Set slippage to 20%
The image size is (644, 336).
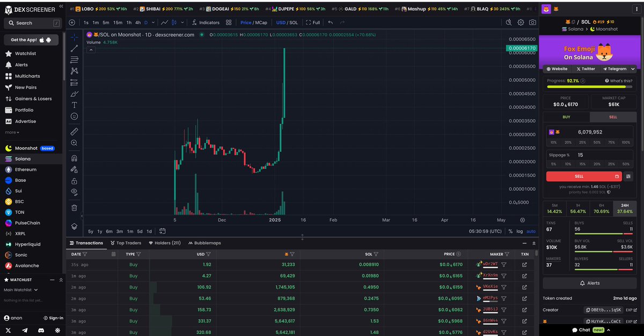(597, 164)
